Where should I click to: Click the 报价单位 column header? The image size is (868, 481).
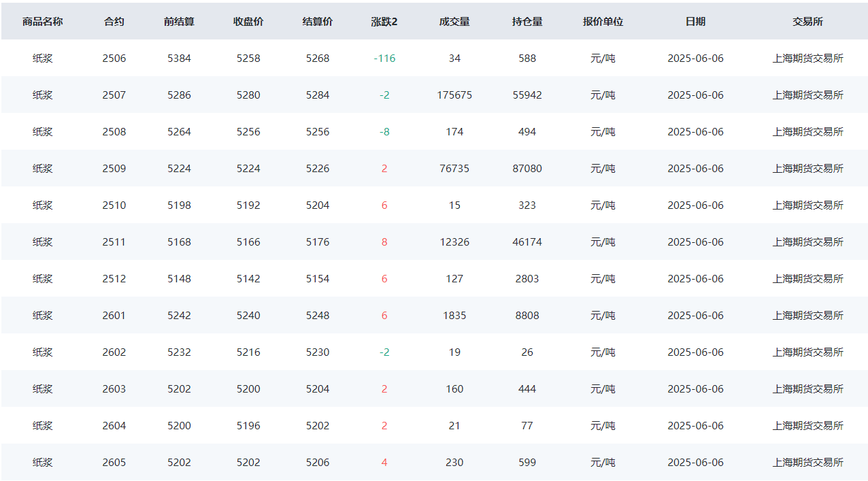coord(603,22)
